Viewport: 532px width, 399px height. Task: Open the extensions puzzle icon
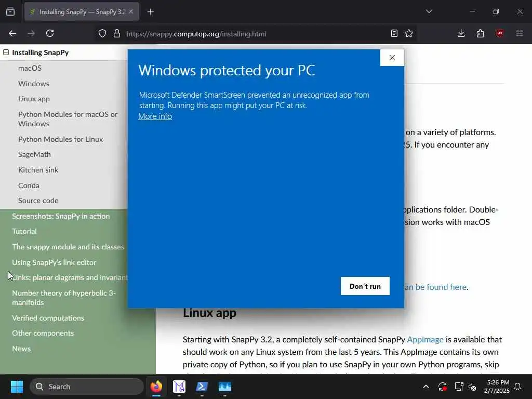coord(480,33)
